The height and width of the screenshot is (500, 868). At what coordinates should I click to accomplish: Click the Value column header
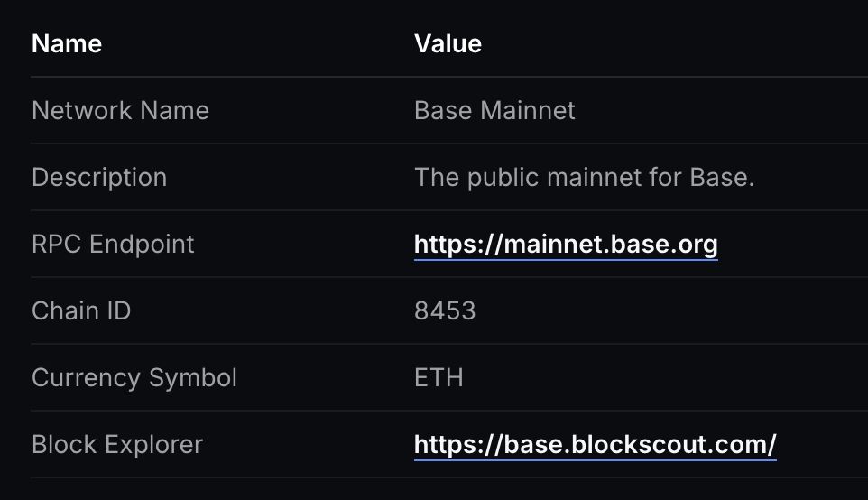[x=448, y=43]
